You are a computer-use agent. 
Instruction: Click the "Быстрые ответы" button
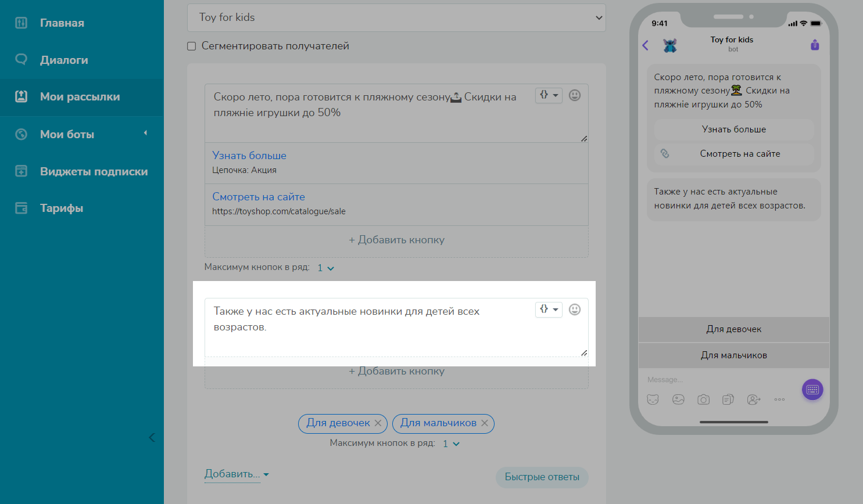[x=542, y=477]
